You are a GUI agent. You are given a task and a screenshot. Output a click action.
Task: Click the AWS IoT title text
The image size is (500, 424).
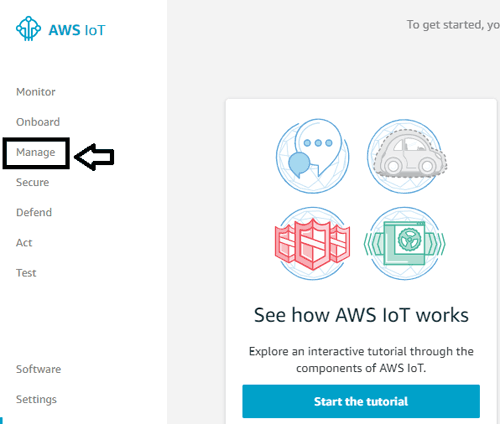coord(77,30)
